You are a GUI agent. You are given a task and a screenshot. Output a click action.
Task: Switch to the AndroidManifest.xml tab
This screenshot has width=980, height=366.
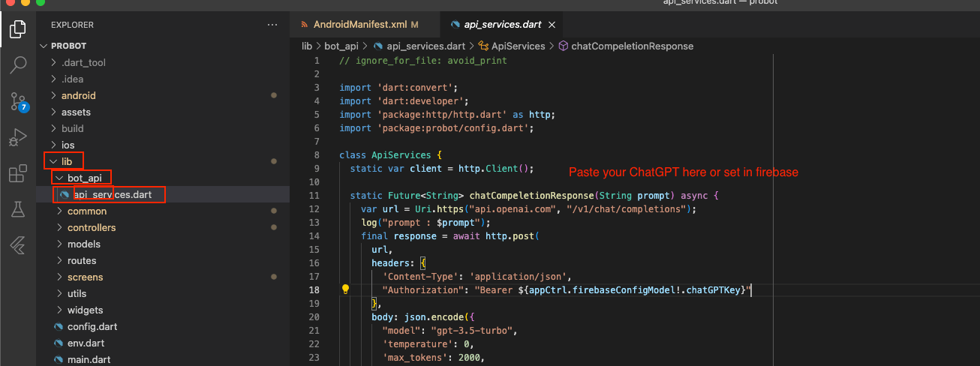coord(359,25)
